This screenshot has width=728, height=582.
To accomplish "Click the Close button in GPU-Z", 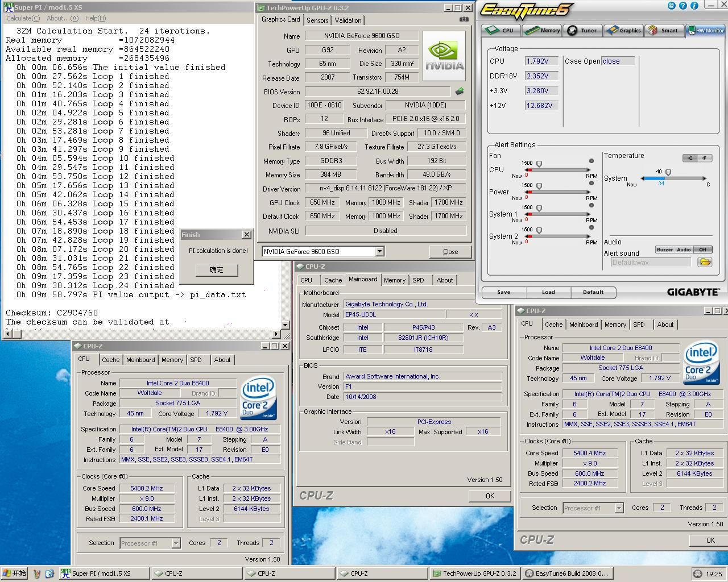I will point(450,251).
